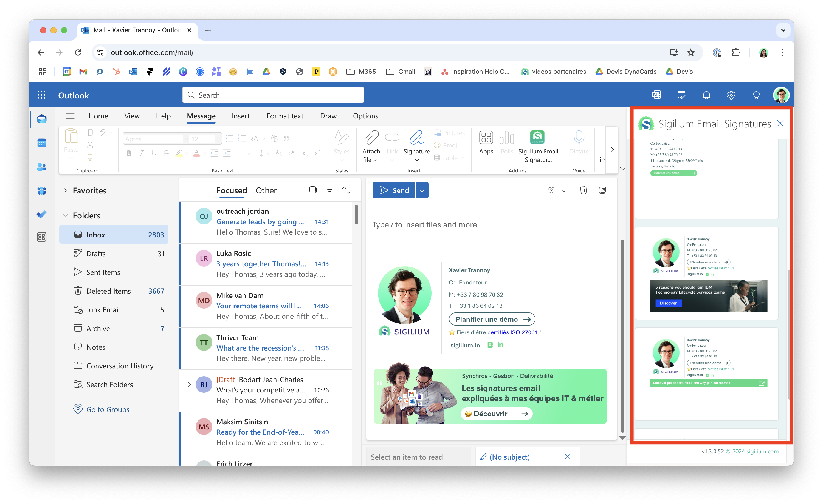Viewport: 823px width, 504px height.
Task: Expand the Favorites section
Action: click(66, 190)
